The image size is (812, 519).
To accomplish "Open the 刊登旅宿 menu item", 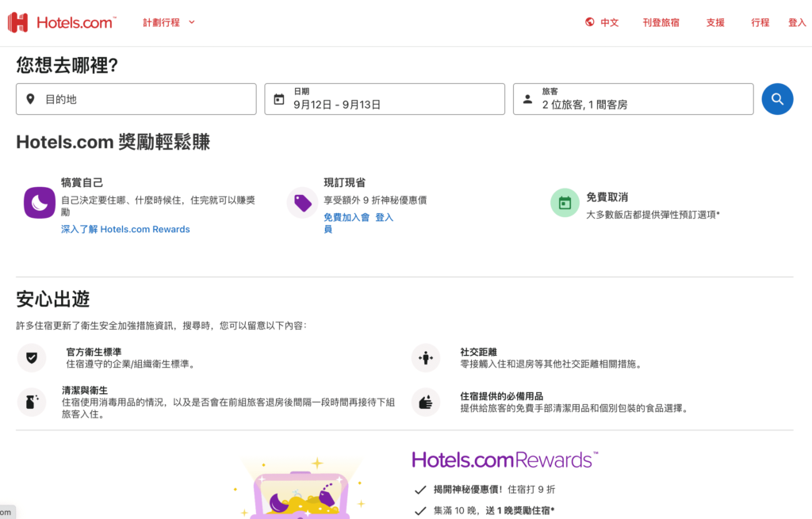I will 661,22.
